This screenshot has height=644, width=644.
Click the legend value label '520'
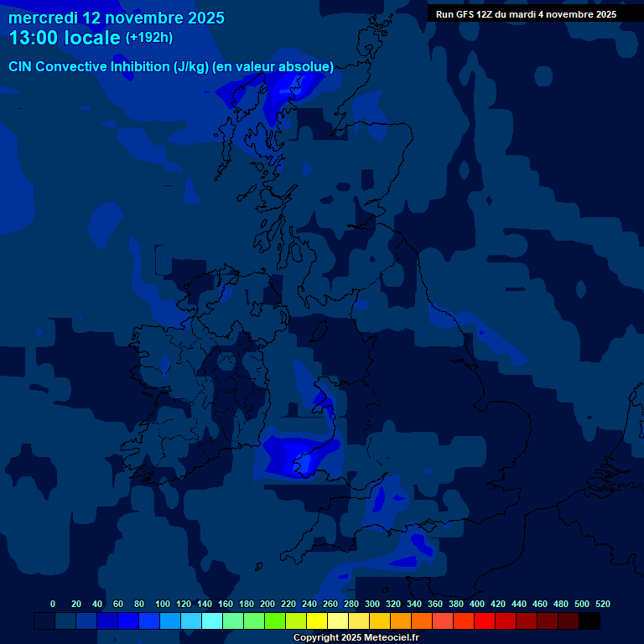602,604
